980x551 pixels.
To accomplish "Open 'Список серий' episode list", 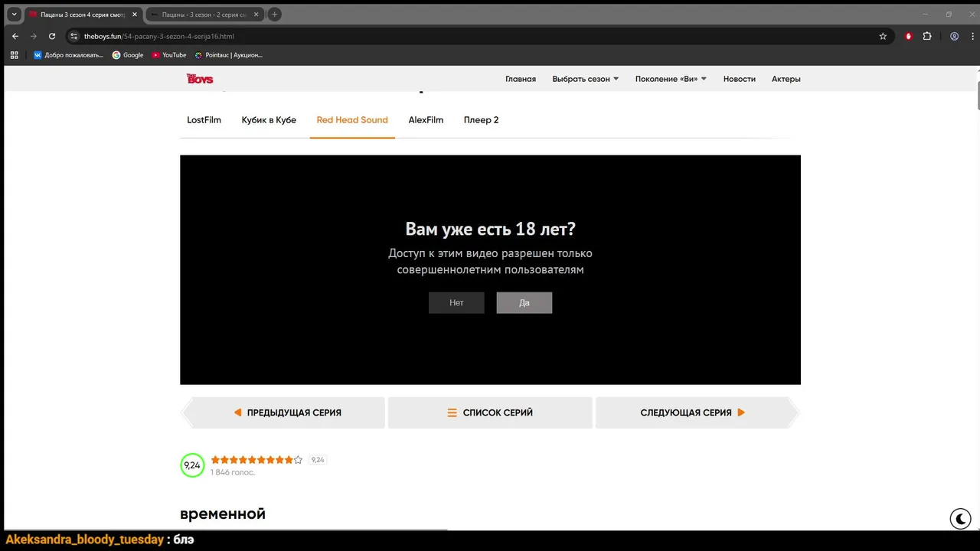I will tap(490, 412).
